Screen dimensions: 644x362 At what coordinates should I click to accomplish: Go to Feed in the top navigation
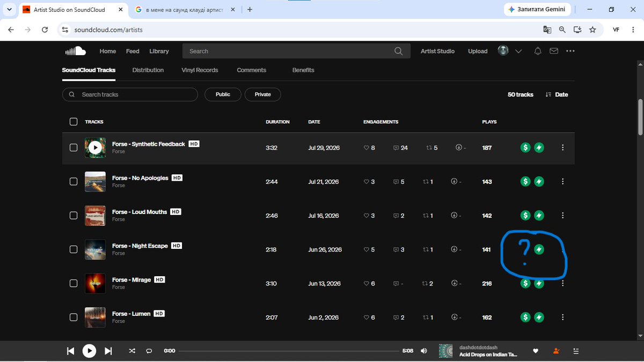point(133,51)
